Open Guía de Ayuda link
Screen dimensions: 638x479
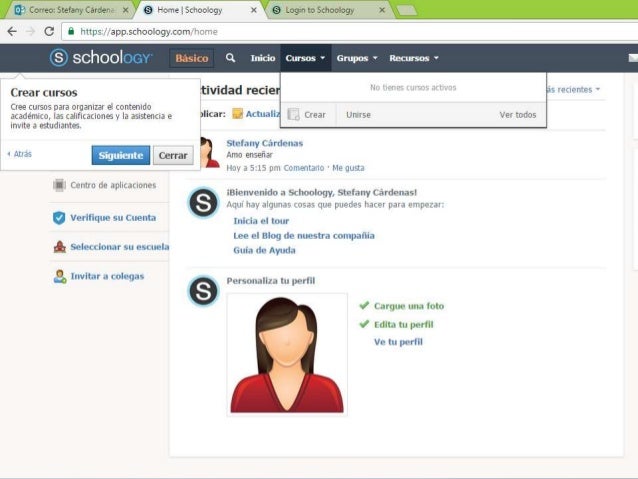coord(264,250)
